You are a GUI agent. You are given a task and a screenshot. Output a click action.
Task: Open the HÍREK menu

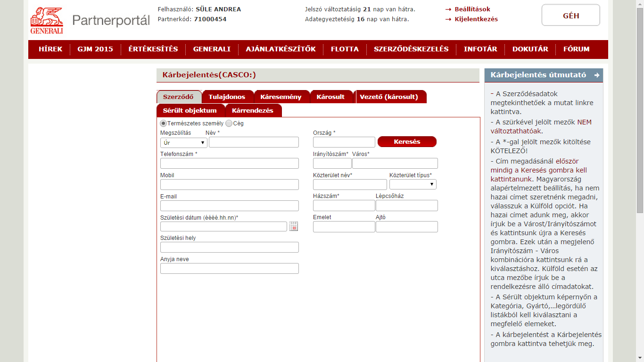(x=50, y=49)
